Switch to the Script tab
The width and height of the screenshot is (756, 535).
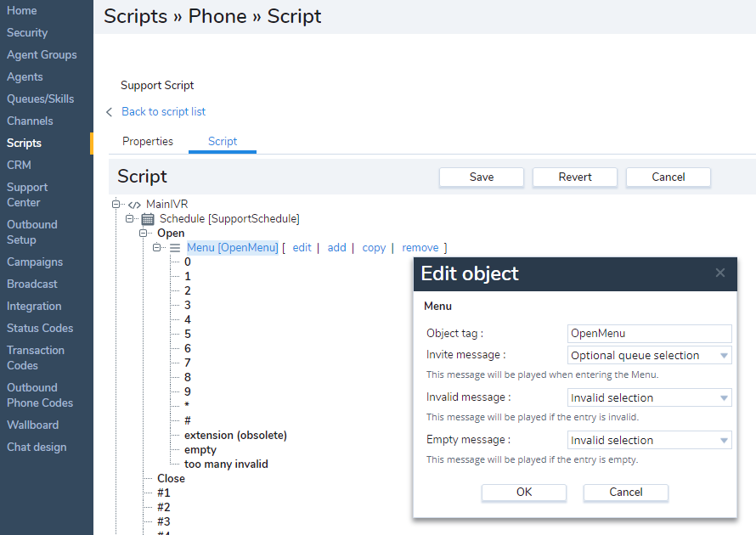[x=223, y=141]
